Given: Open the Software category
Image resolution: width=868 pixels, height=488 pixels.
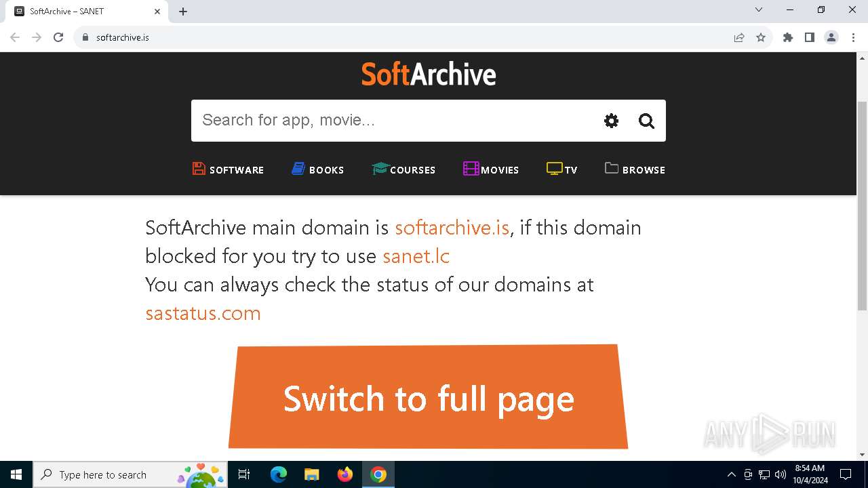Looking at the screenshot, I should [228, 169].
